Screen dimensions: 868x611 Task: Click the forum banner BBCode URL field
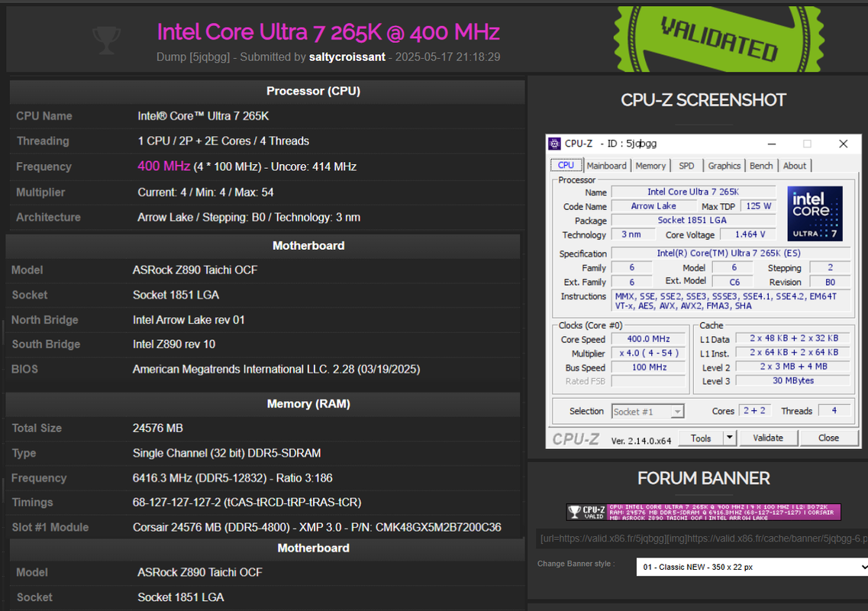click(x=702, y=538)
